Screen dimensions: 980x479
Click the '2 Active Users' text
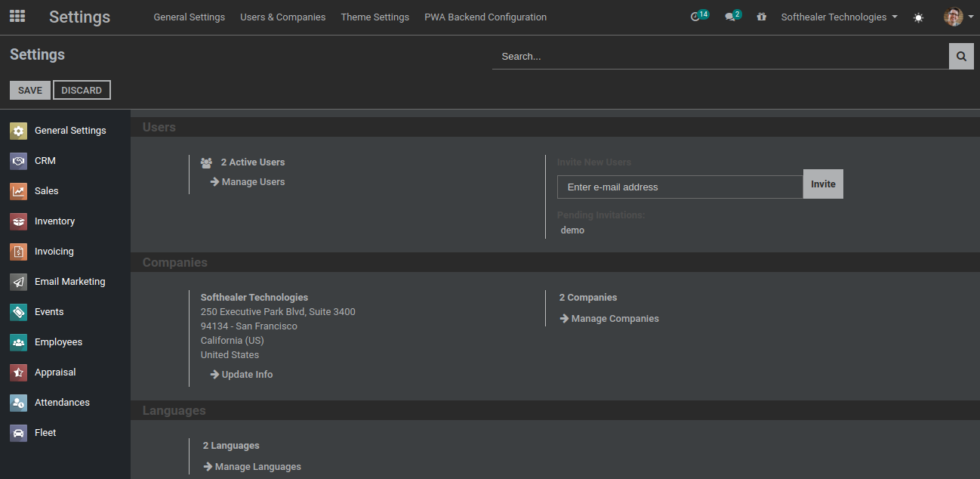coord(253,162)
